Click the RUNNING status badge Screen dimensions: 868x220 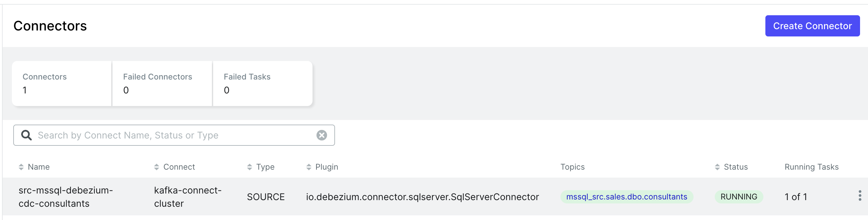pos(739,197)
